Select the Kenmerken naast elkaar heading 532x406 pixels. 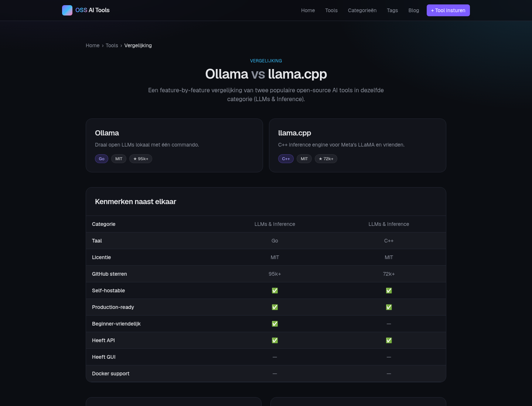coord(136,202)
